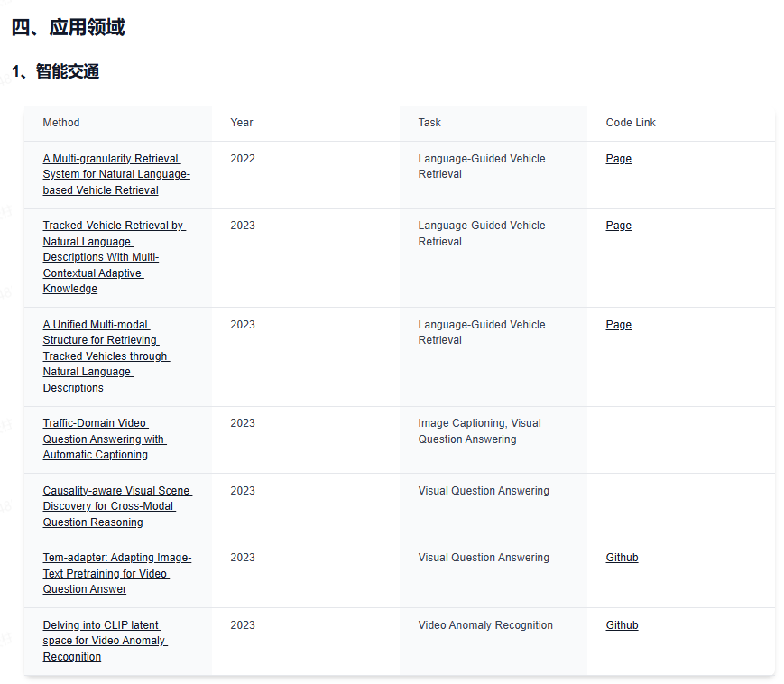
Task: Click Page link for Multi-granularity Retrieval row
Action: point(619,159)
